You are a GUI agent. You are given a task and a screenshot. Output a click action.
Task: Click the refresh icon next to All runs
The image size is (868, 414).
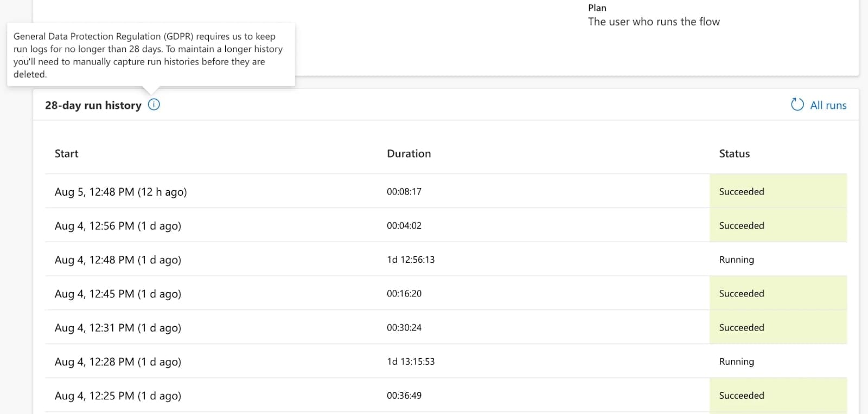[x=797, y=105]
